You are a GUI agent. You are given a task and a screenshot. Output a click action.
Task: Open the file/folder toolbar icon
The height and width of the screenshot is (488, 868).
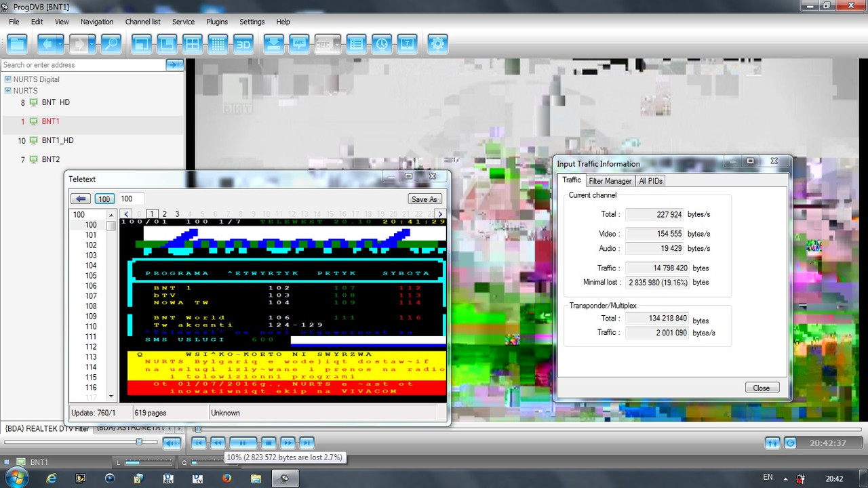point(18,44)
